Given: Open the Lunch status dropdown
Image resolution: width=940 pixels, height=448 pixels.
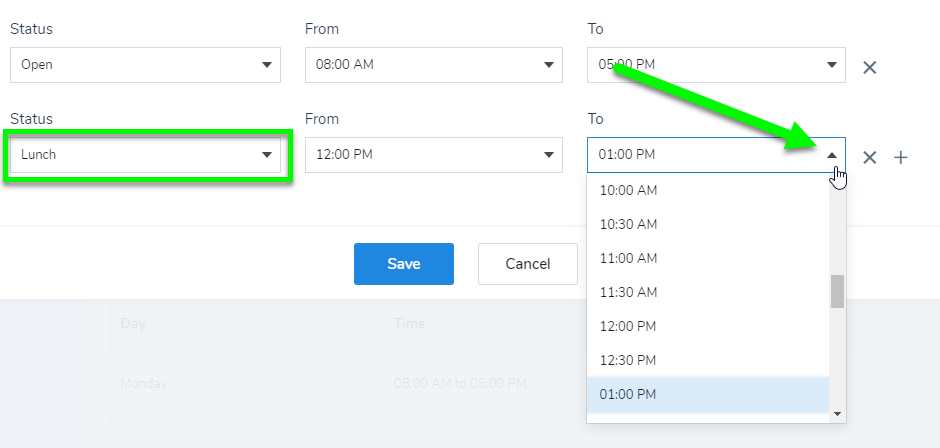Looking at the screenshot, I should 145,155.
